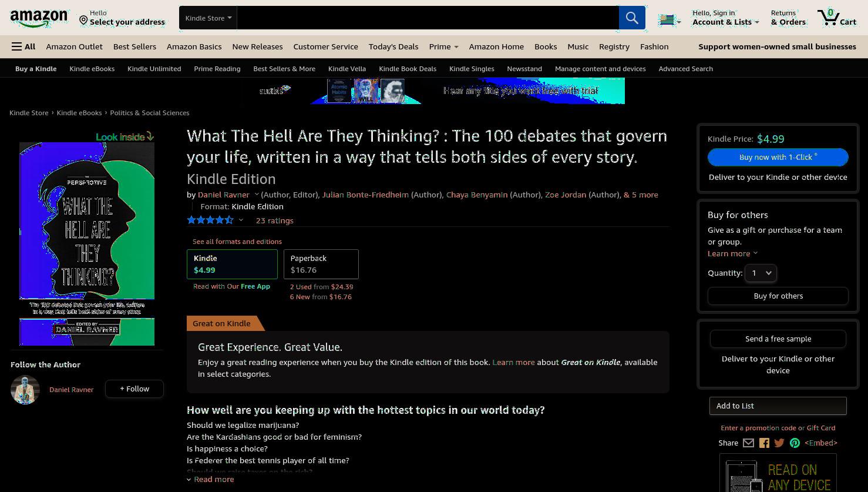
Task: Share on Facebook icon
Action: 764,443
